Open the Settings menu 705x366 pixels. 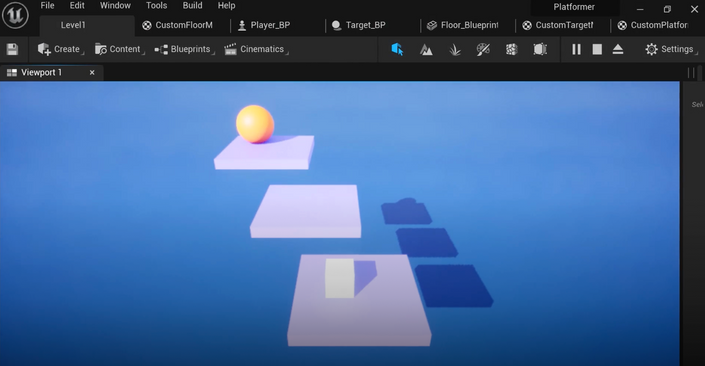click(x=671, y=49)
